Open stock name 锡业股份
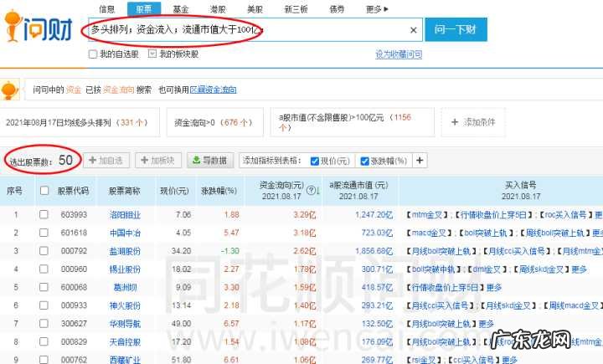603x364 pixels. point(125,269)
